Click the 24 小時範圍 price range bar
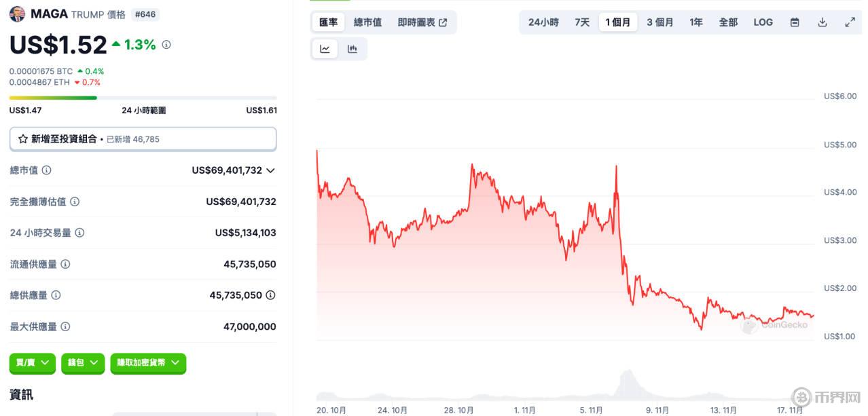 [143, 98]
